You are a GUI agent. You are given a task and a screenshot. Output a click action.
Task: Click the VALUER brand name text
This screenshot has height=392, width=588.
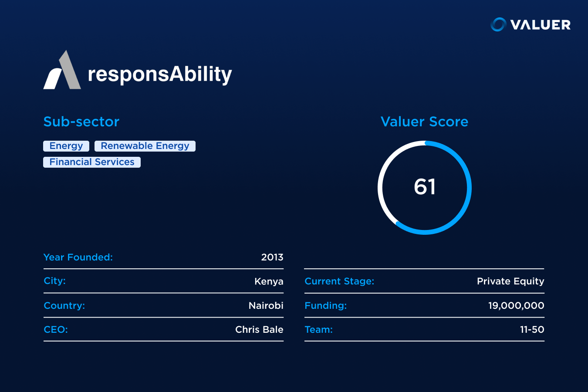coord(541,25)
